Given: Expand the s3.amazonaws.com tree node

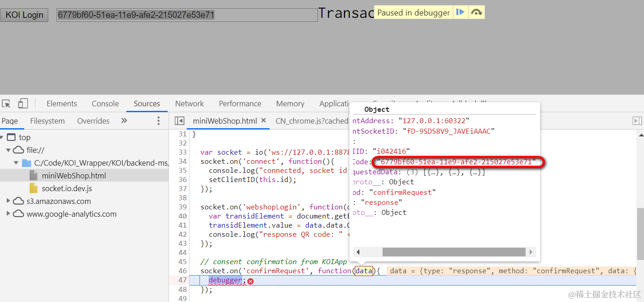Looking at the screenshot, I should 8,201.
